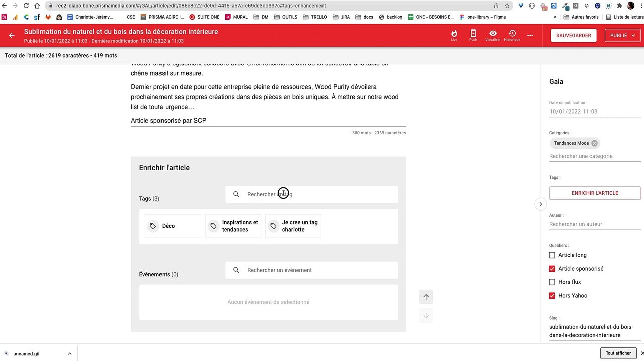Focus the Rechercher un tag search field
Screen dimensions: 644x361
311,194
